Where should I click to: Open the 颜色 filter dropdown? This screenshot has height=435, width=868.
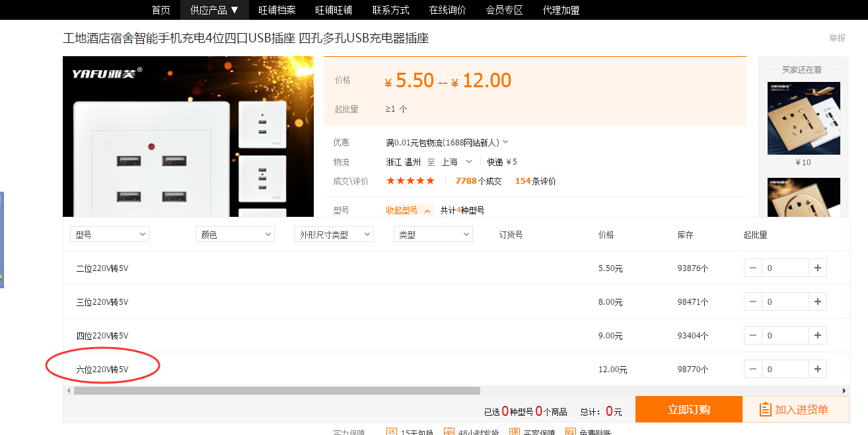[x=235, y=235]
